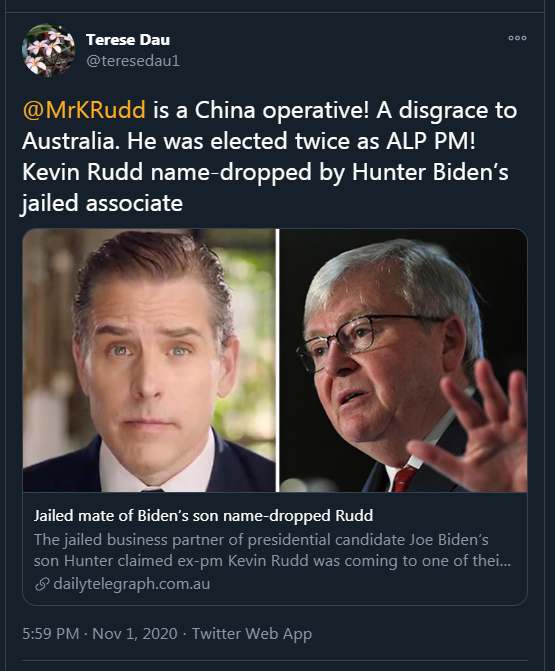Click the article description text in the card
Viewport: 555px width, 671px height.
272,550
